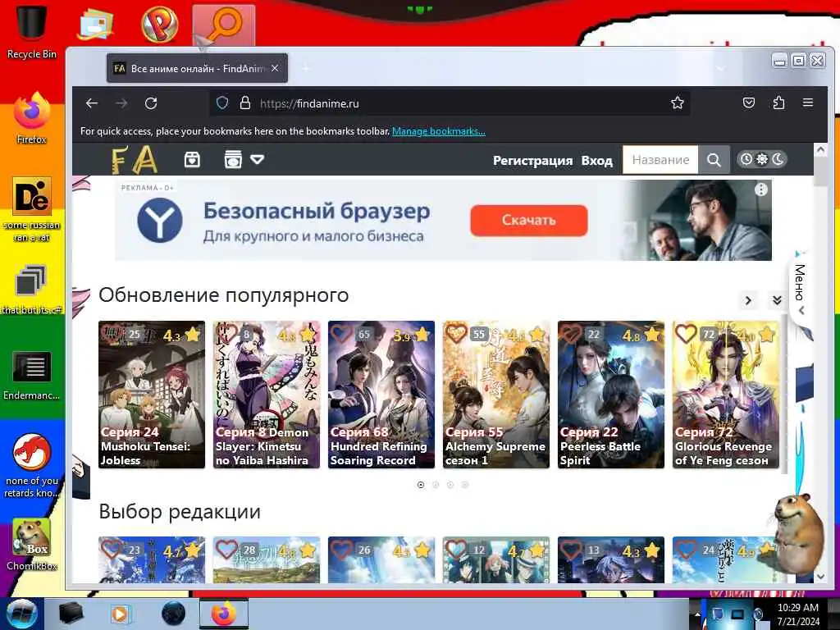Open the red 'none of you' desktop icon
This screenshot has width=840, height=630.
coord(31,465)
